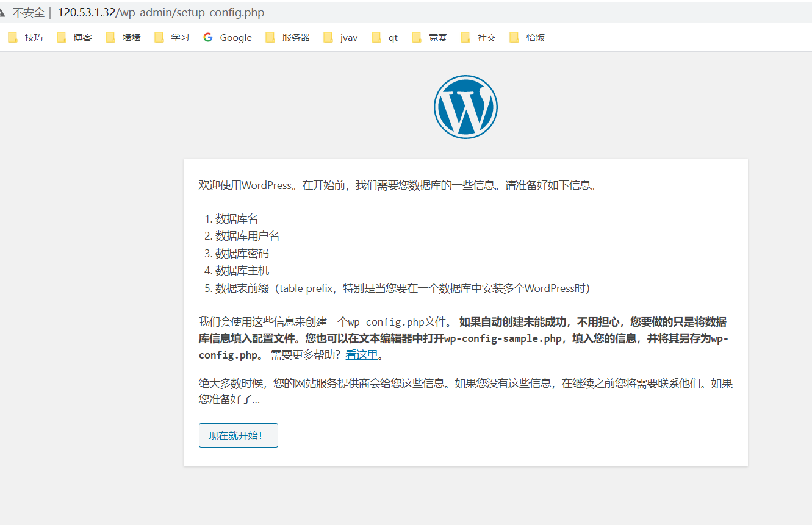Open the 墙墙 bookmark folder
The width and height of the screenshot is (812, 525).
coord(123,37)
